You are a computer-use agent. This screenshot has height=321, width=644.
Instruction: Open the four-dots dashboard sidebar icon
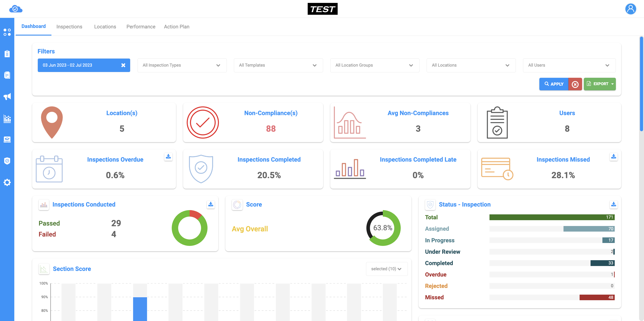pyautogui.click(x=7, y=32)
